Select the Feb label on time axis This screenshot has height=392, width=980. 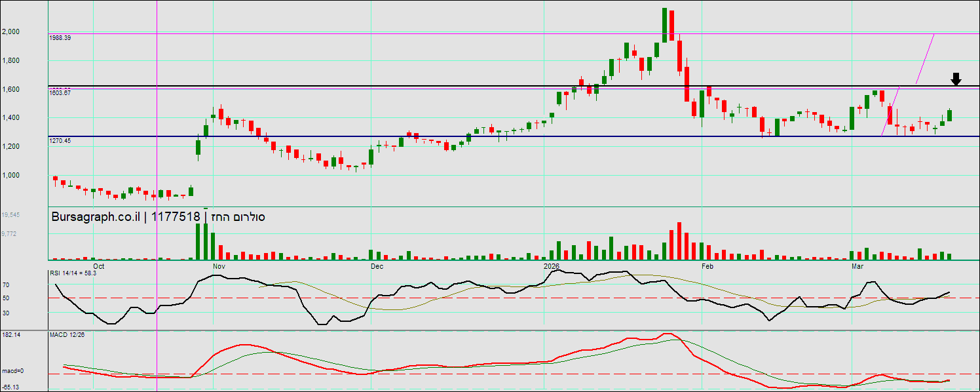(707, 267)
